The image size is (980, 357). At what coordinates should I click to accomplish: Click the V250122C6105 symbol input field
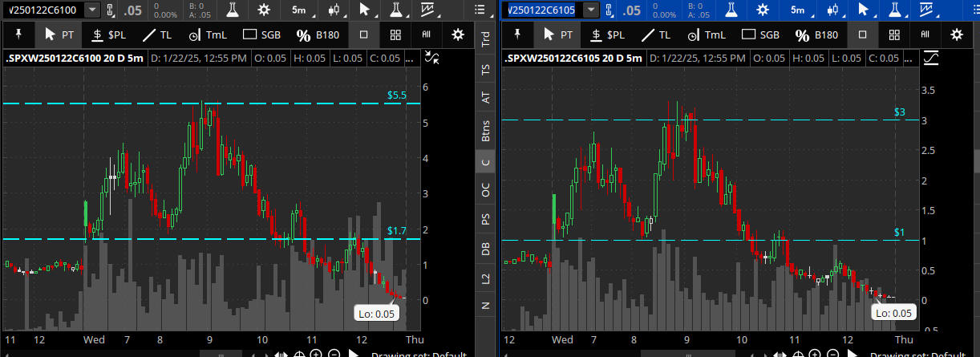pos(542,10)
